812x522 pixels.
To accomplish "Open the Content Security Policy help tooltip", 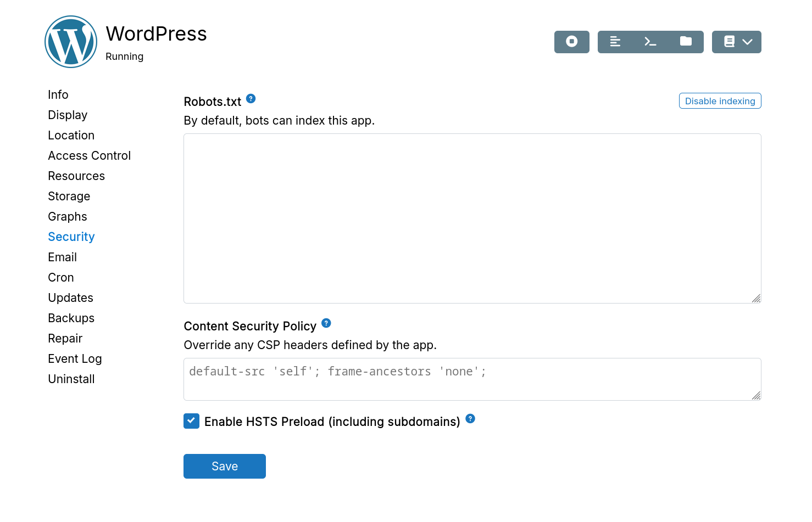I will tap(326, 323).
